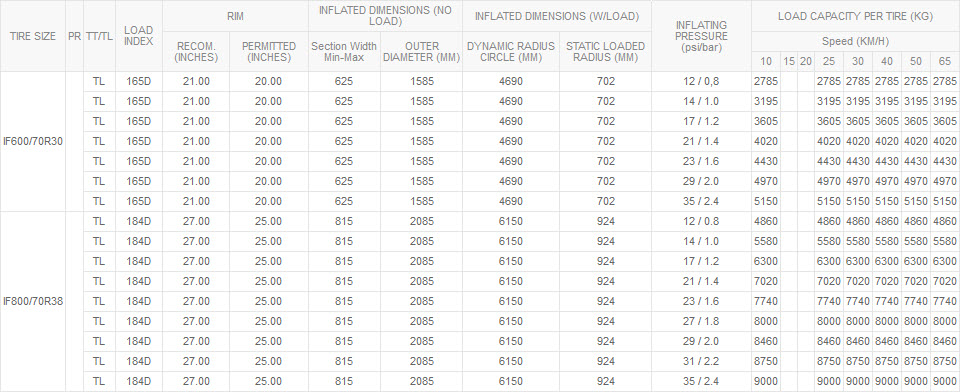Select the 27 / 1.8 pressure cell

701,321
